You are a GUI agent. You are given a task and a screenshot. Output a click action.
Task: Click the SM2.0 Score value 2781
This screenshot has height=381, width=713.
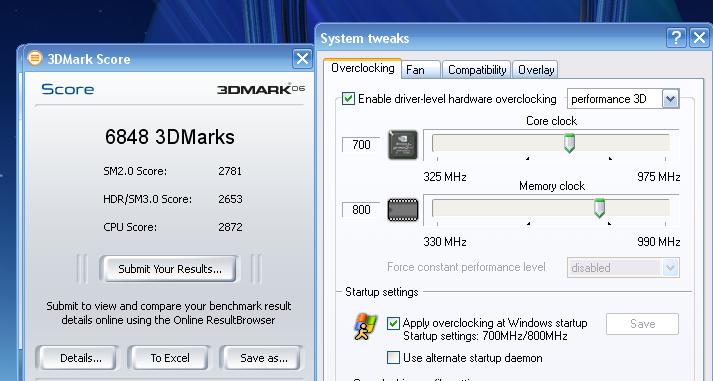pos(230,171)
